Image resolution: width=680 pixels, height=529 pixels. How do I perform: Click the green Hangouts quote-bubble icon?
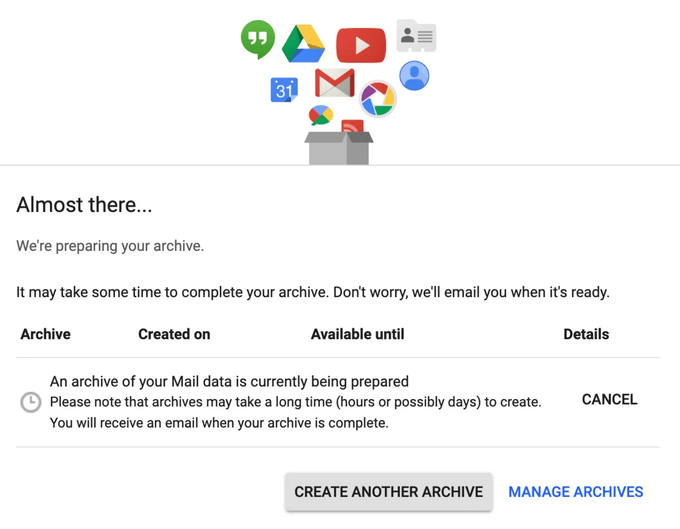(258, 39)
